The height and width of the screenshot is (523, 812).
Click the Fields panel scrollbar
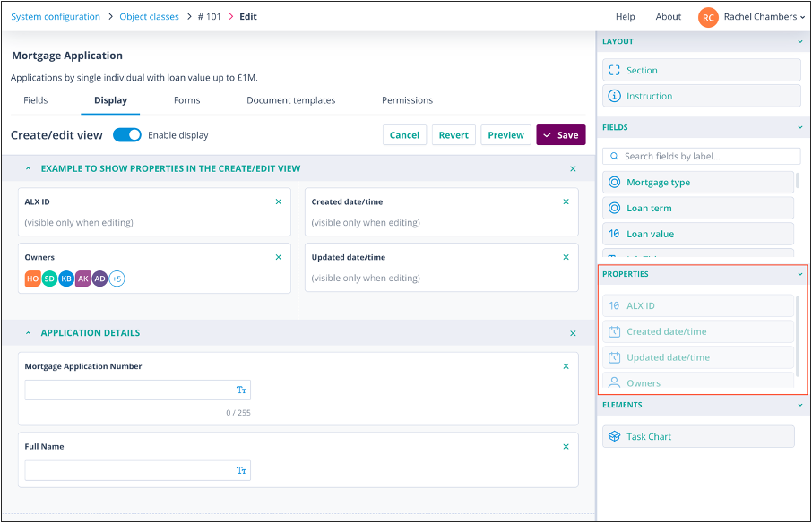(798, 181)
